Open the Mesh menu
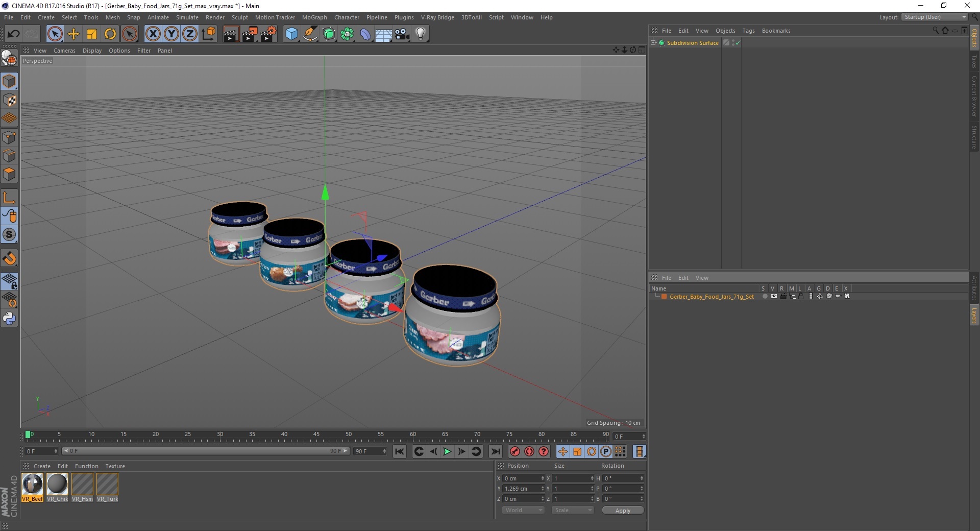Screen dimensions: 980x531 (x=112, y=17)
